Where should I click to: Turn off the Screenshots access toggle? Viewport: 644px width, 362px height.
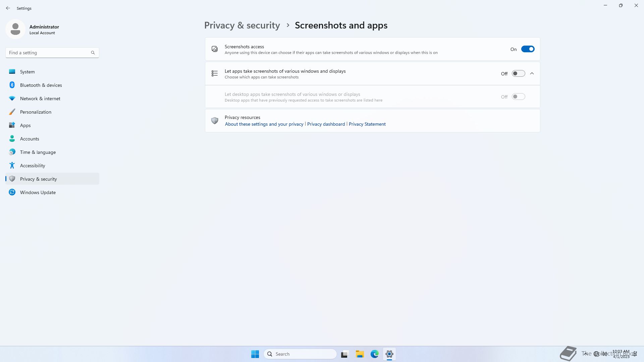528,49
